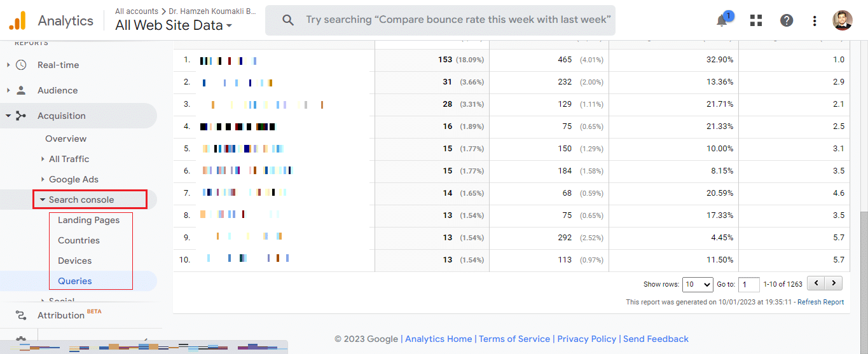Select Landing Pages report

point(88,220)
